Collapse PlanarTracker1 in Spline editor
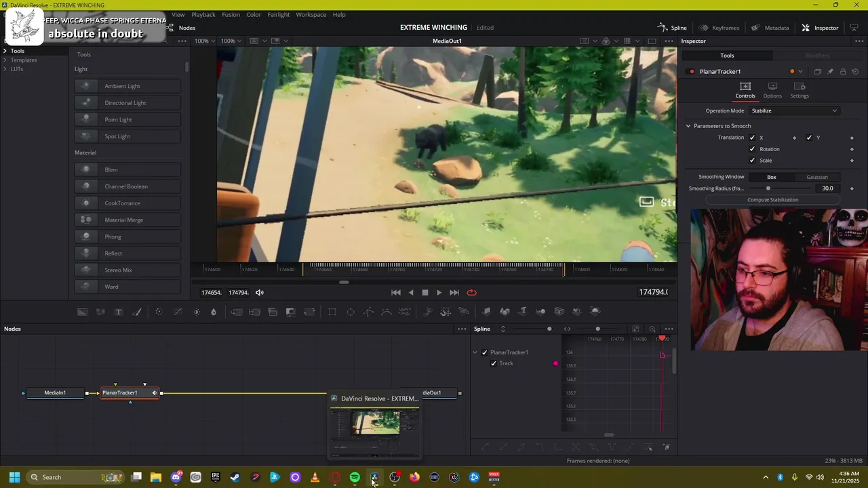Image resolution: width=868 pixels, height=488 pixels. click(x=475, y=352)
